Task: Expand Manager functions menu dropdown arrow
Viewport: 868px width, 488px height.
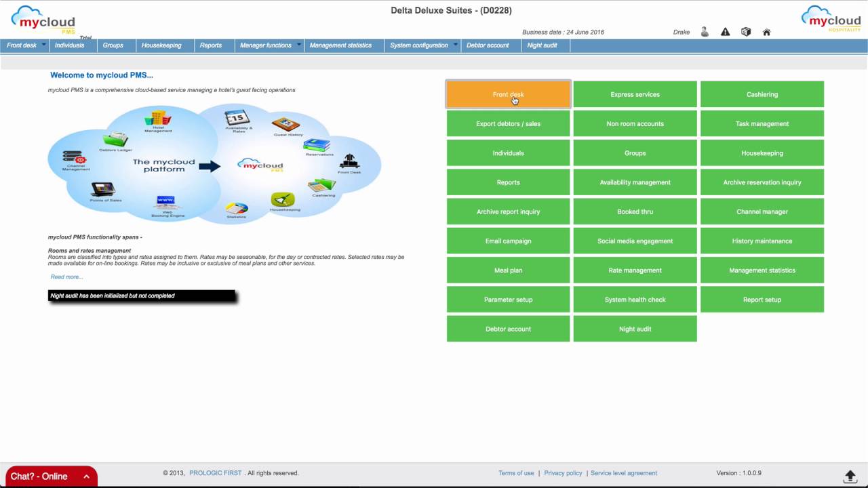Action: pos(298,45)
